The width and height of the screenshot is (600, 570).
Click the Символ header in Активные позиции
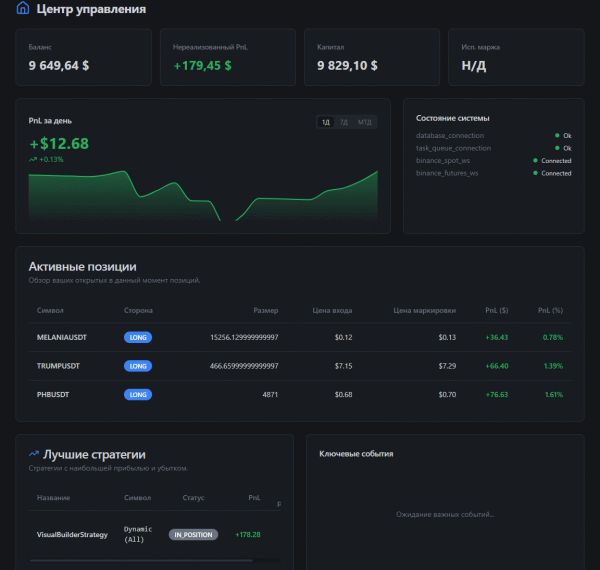(x=50, y=310)
